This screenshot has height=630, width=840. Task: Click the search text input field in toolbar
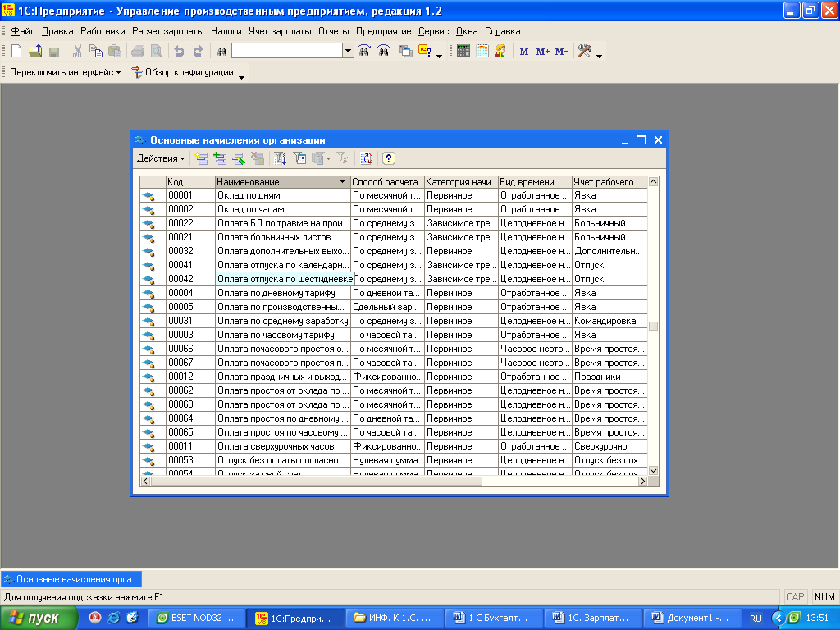pyautogui.click(x=287, y=51)
